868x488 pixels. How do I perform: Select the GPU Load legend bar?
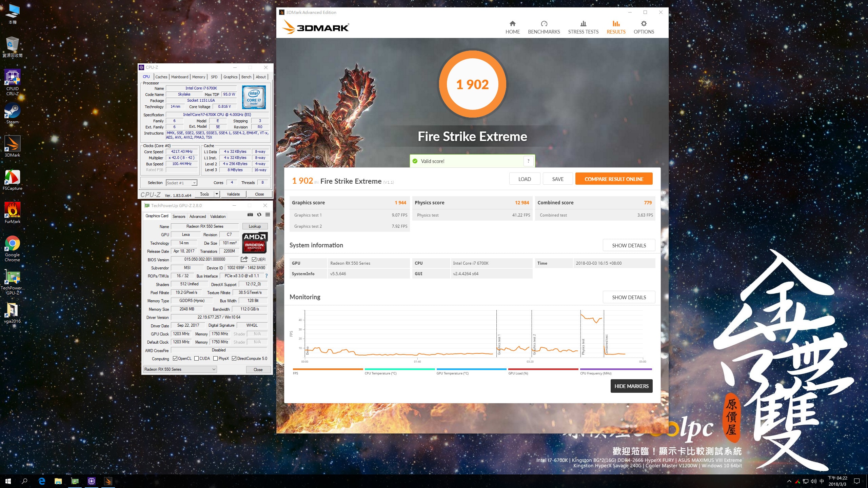click(543, 369)
